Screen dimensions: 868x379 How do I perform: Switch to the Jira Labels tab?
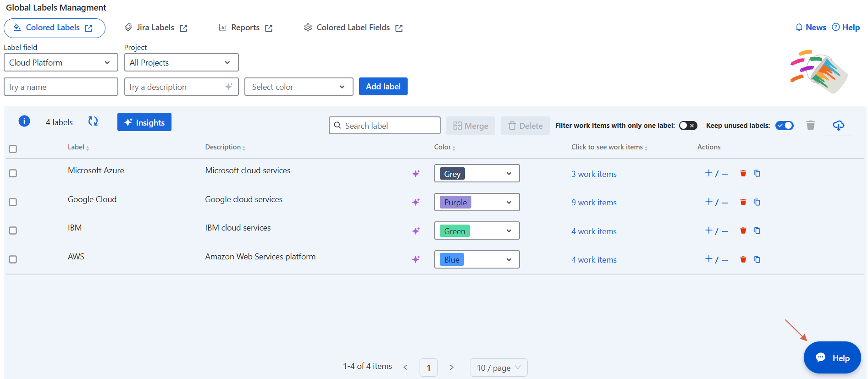(156, 28)
